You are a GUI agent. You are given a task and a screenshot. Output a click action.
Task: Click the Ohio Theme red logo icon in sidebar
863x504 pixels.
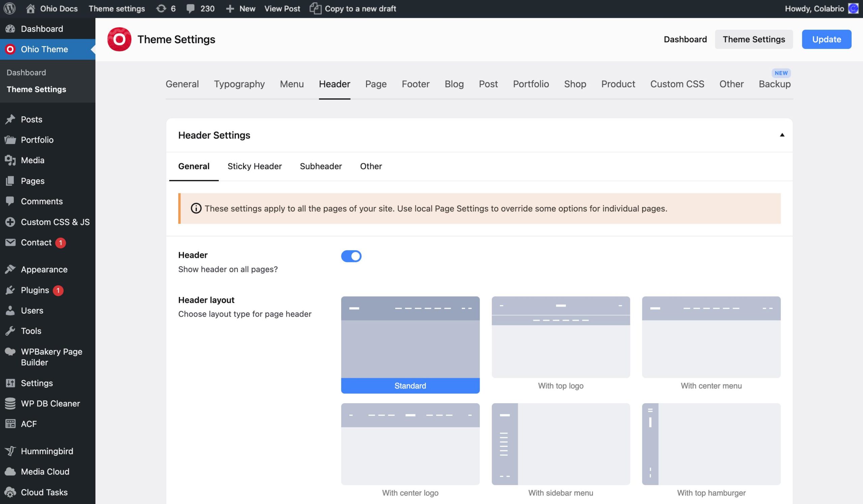coord(10,49)
